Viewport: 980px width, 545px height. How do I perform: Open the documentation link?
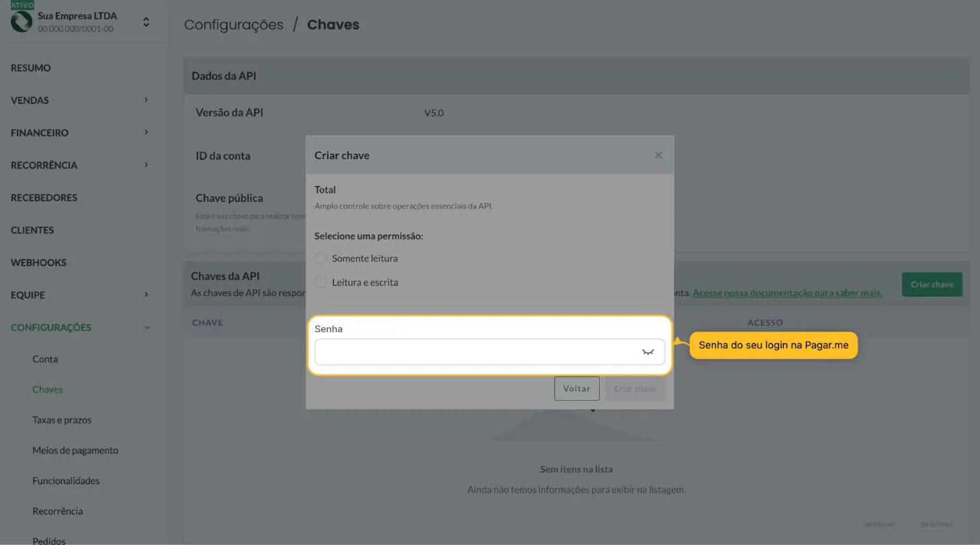coord(787,293)
